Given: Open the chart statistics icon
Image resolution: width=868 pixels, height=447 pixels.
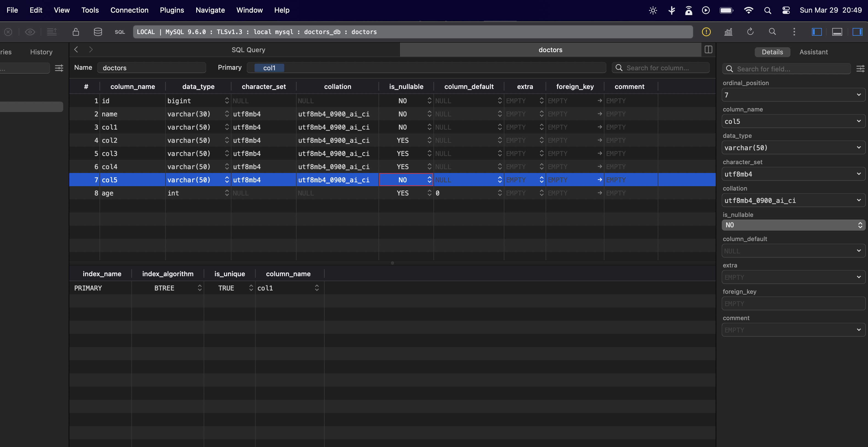Looking at the screenshot, I should coord(728,32).
